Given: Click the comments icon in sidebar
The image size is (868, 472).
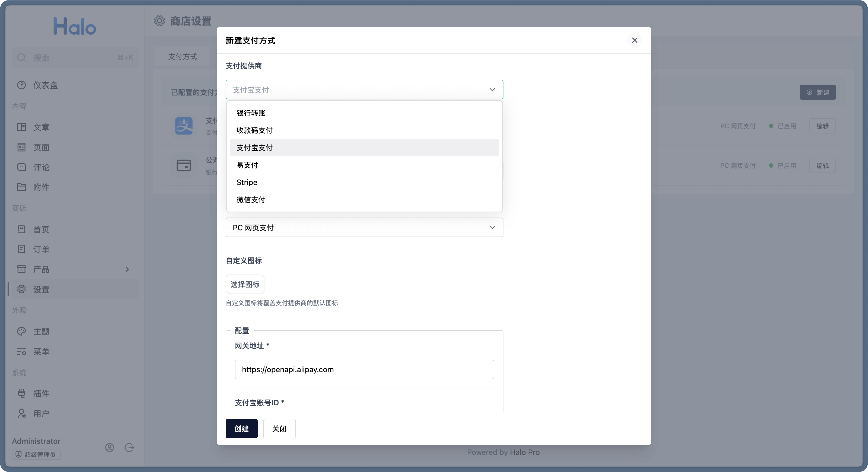Looking at the screenshot, I should click(22, 167).
